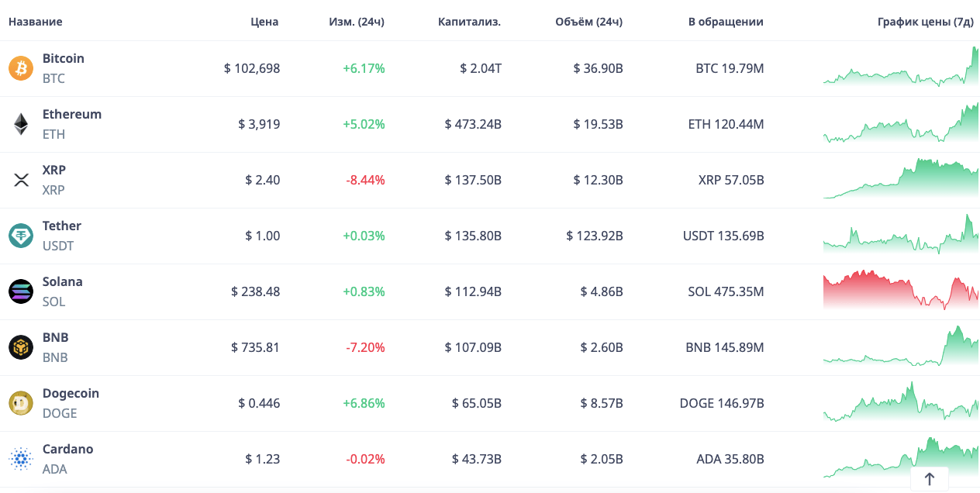The width and height of the screenshot is (980, 493).
Task: Click XRP's -8.44% change value
Action: tap(365, 180)
